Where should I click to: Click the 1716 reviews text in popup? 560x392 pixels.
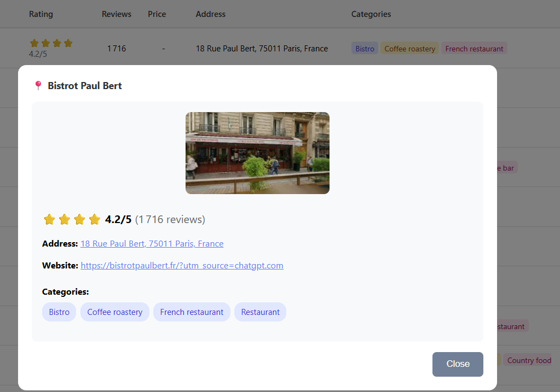point(170,220)
